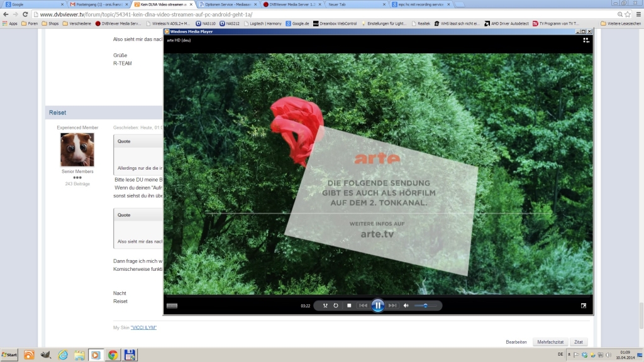Close the Kein DLNA Video streamen tab
This screenshot has height=362, width=644.
click(191, 4)
